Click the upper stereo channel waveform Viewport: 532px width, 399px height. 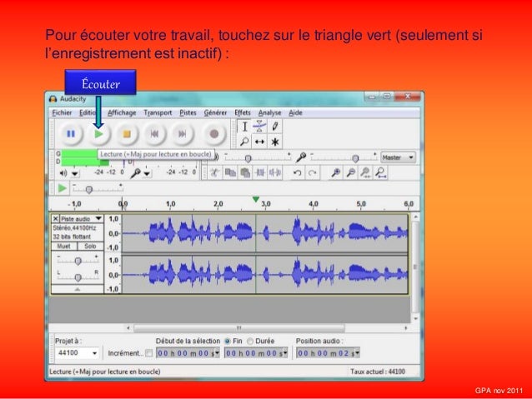pyautogui.click(x=264, y=233)
